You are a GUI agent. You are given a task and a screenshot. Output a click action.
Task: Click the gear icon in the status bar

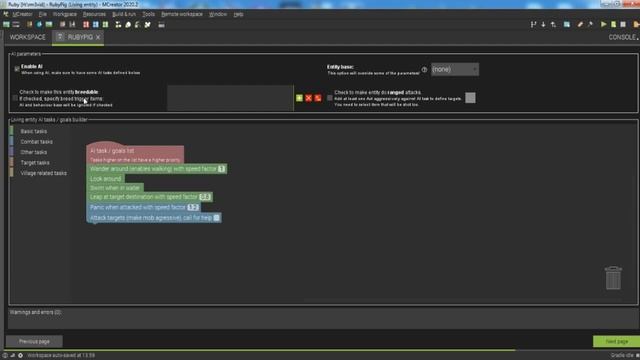tap(20, 356)
